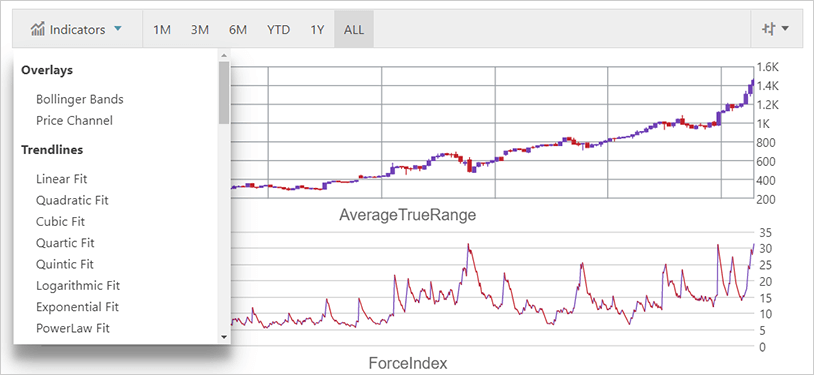Apply Exponential Fit trendline

[x=77, y=306]
